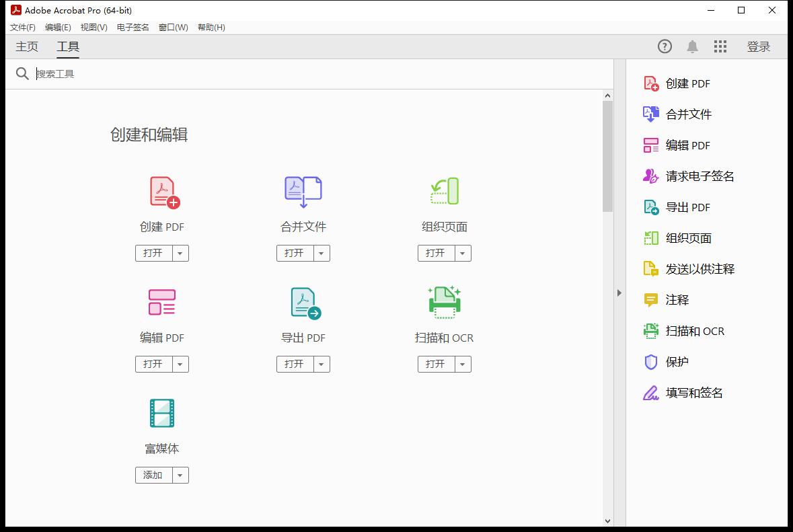Expand dropdown arrow next to 合并文件 打开
The height and width of the screenshot is (532, 793).
(321, 254)
